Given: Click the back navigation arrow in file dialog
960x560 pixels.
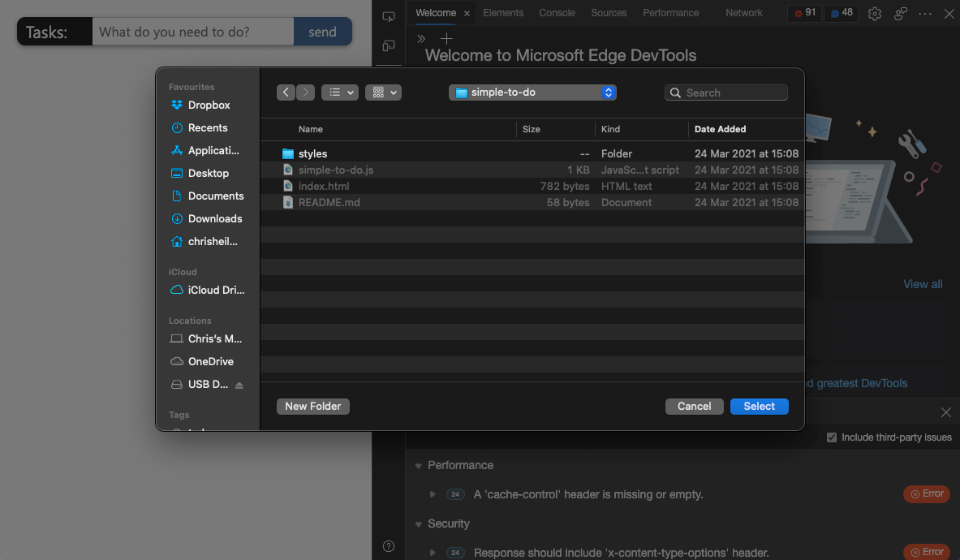Looking at the screenshot, I should click(x=286, y=92).
